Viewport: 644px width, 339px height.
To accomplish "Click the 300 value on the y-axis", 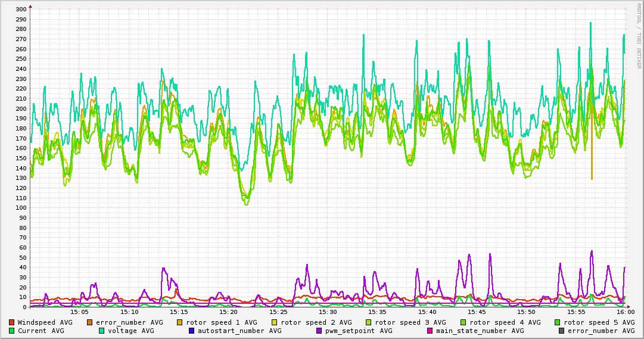I will [x=21, y=9].
